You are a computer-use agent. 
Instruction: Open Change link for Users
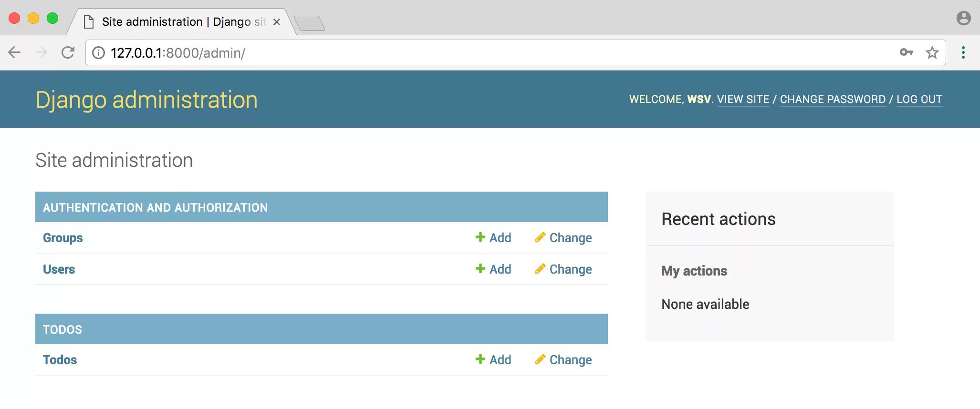click(571, 269)
